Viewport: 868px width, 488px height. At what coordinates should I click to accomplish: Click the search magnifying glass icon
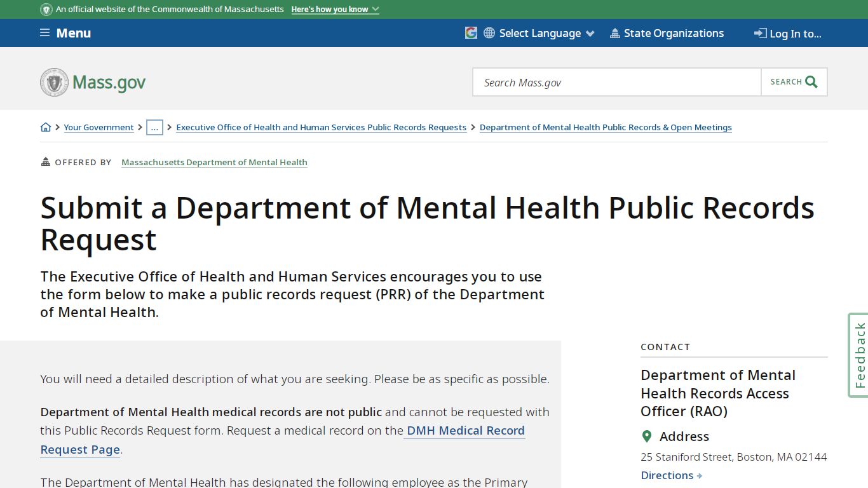[x=811, y=82]
